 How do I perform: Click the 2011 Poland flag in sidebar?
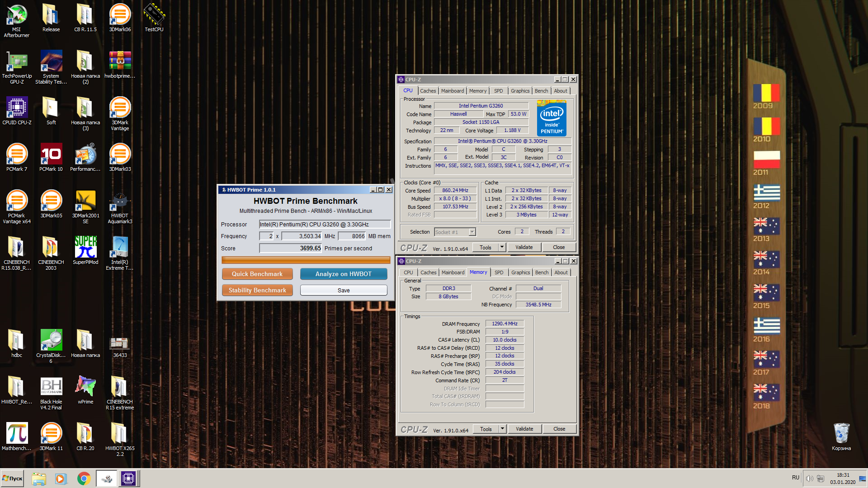[x=766, y=160]
